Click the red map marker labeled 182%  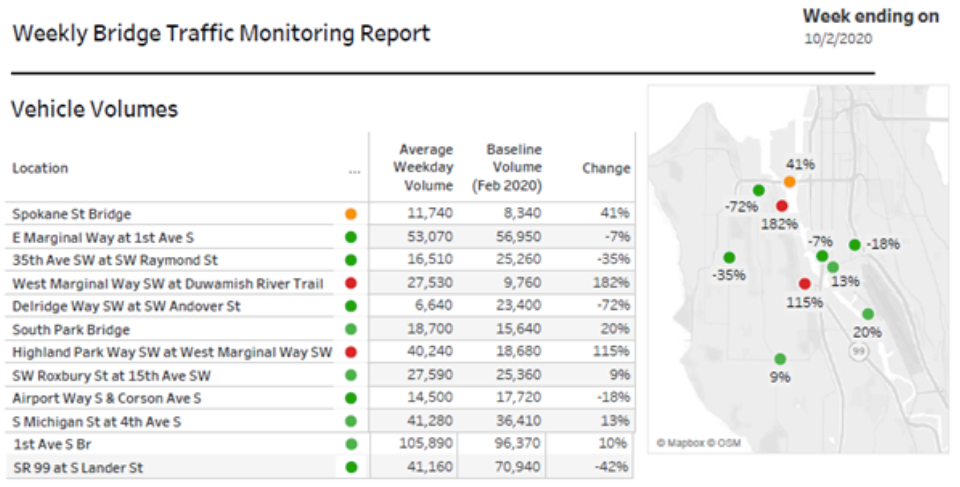(x=779, y=204)
